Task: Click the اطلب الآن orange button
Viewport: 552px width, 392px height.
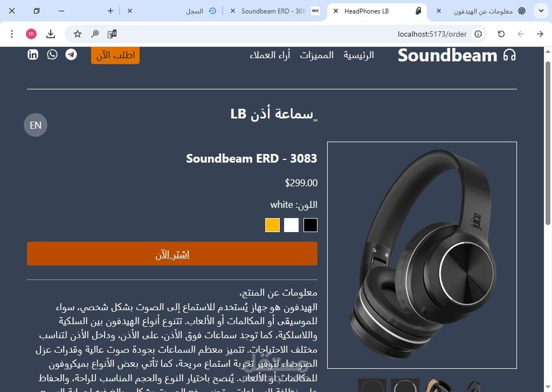Action: point(115,55)
